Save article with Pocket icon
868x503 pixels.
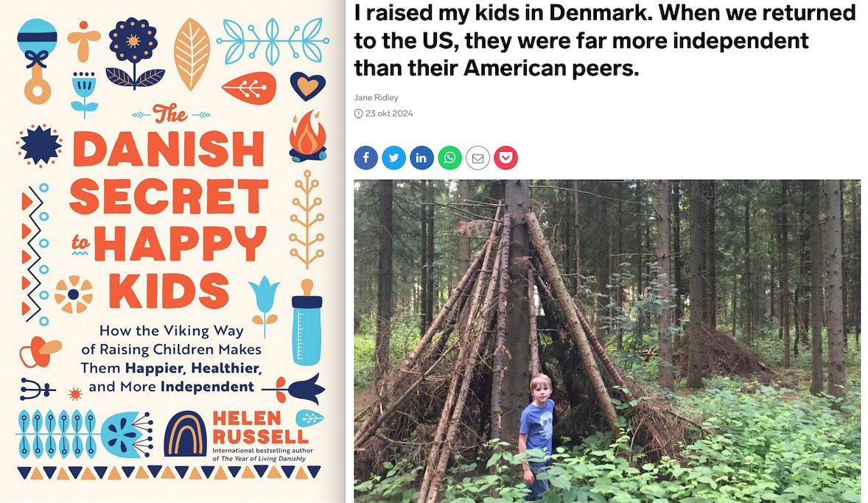[x=505, y=158]
